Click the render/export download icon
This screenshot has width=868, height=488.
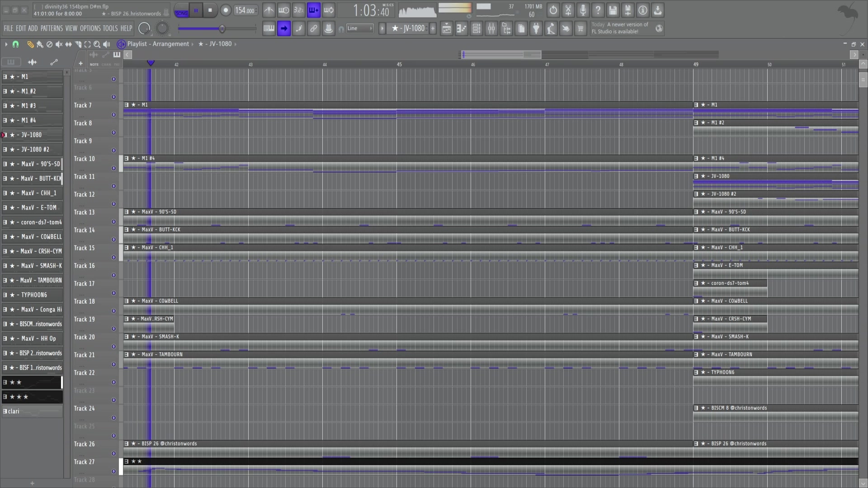[x=658, y=10]
